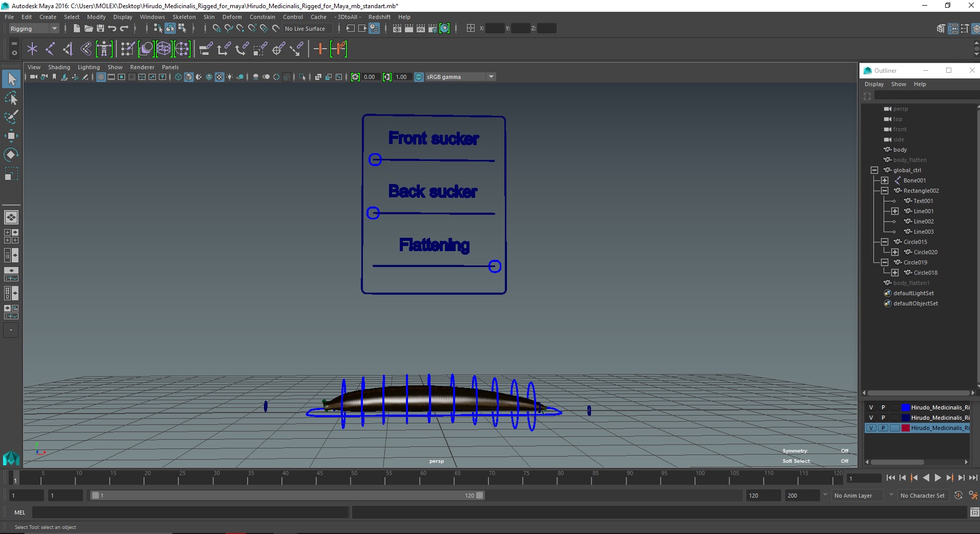Image resolution: width=980 pixels, height=534 pixels.
Task: Start IPR render of current frame
Action: pyautogui.click(x=421, y=29)
